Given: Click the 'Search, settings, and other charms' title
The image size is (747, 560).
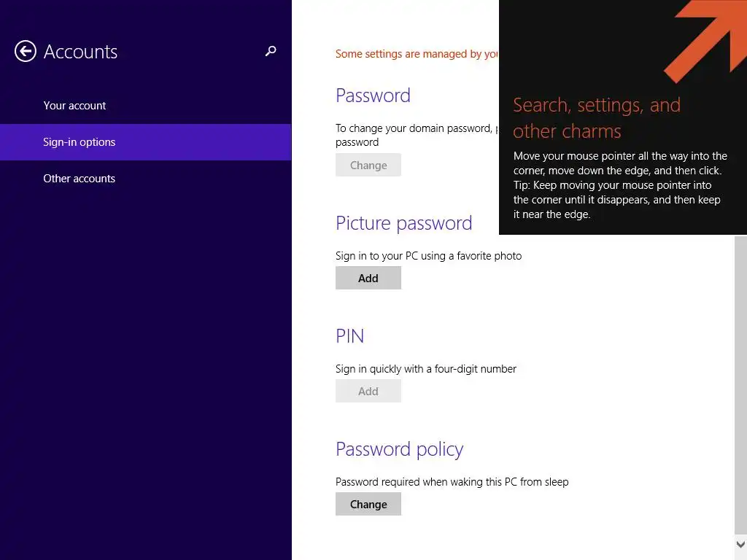Looking at the screenshot, I should tap(597, 118).
